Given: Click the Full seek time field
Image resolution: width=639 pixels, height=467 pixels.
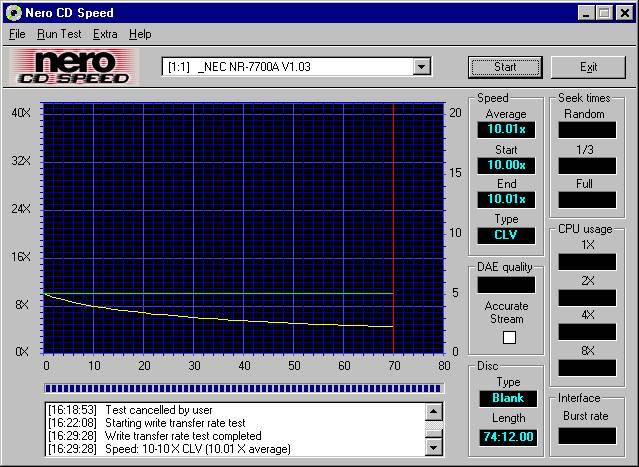Looking at the screenshot, I should tap(587, 200).
